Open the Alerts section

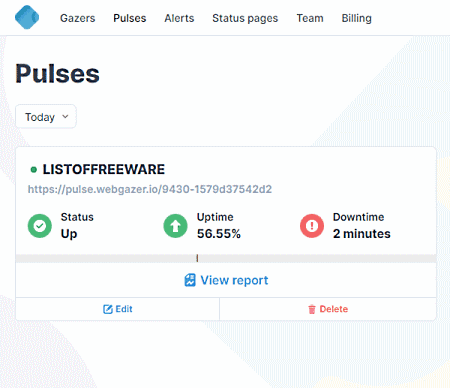pos(179,18)
